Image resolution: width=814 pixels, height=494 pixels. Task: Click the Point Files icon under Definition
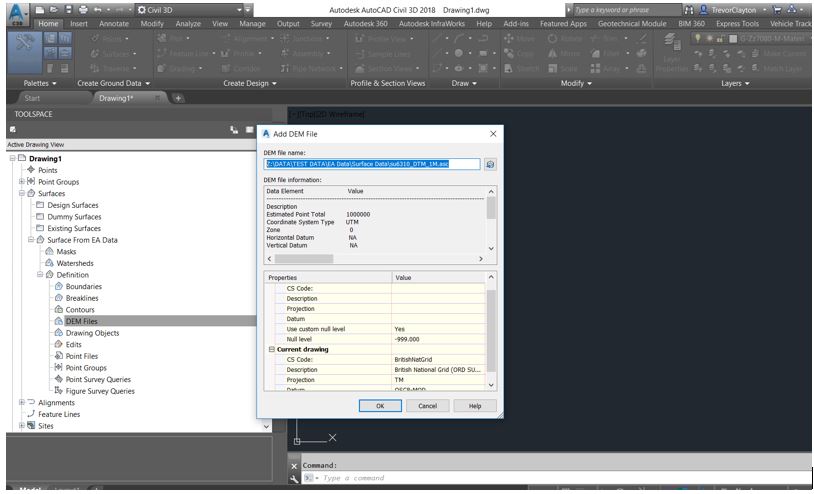pos(59,356)
